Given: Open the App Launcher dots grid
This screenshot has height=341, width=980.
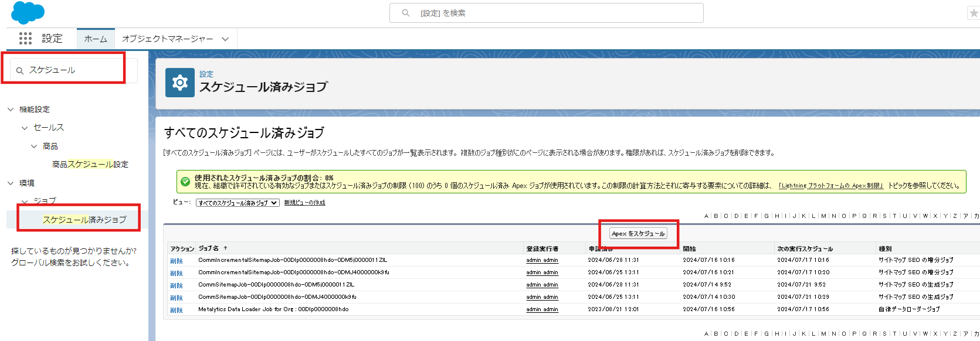Looking at the screenshot, I should pyautogui.click(x=25, y=39).
